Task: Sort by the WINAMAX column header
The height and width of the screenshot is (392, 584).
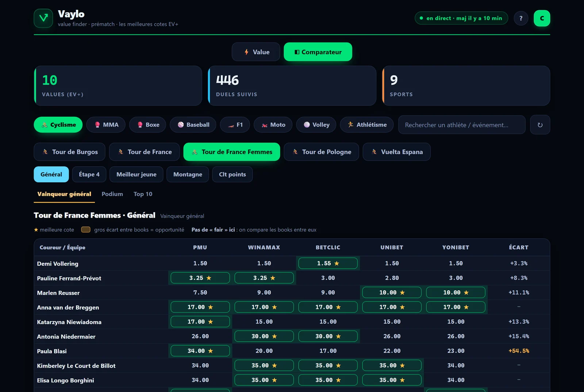Action: click(x=264, y=247)
